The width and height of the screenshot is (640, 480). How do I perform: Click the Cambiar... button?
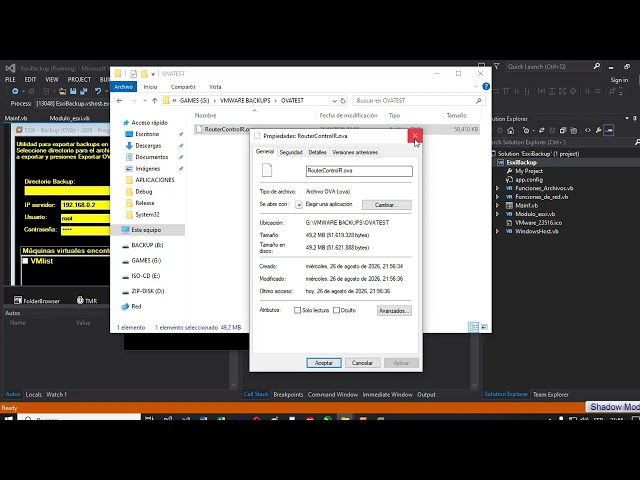387,205
